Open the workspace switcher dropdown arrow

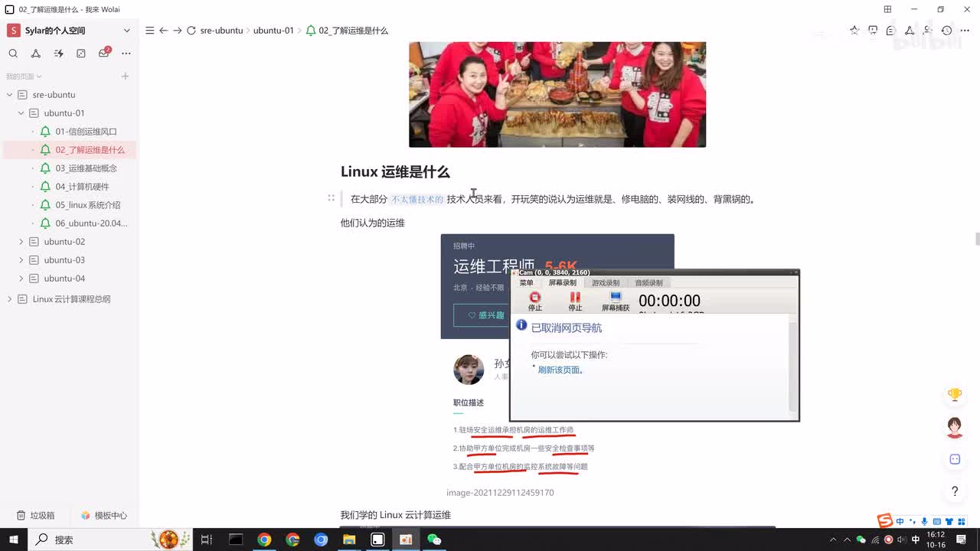(126, 31)
